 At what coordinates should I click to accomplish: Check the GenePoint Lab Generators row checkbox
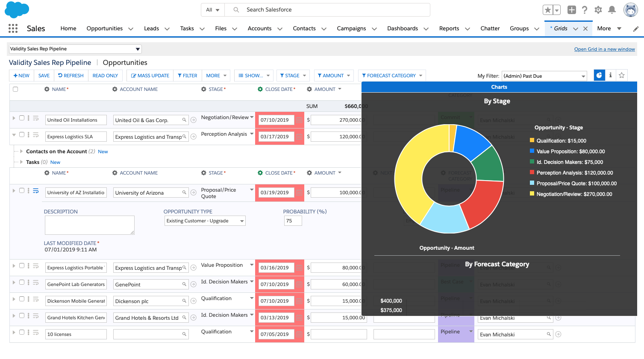pyautogui.click(x=22, y=282)
